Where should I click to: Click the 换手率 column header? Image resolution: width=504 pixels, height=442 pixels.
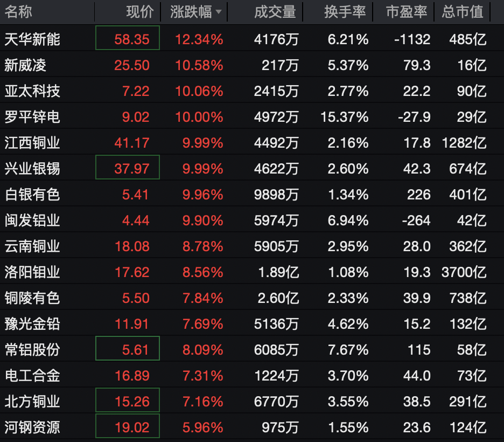click(345, 12)
